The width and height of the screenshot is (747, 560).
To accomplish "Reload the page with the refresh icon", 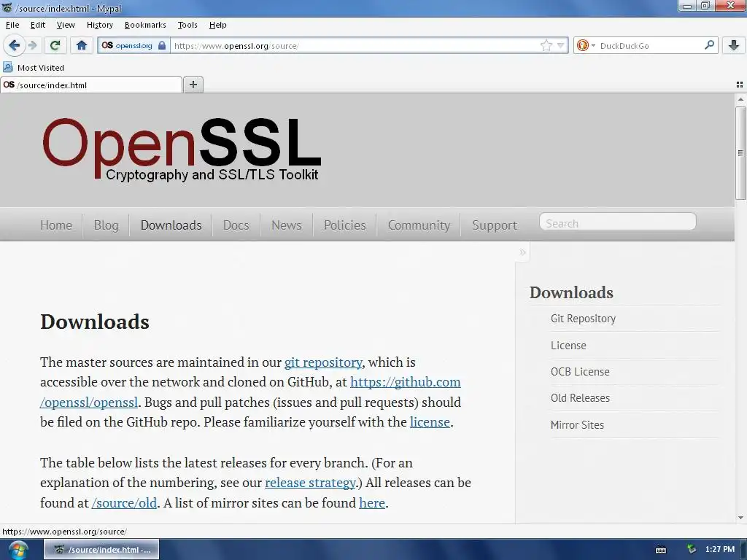I will (x=55, y=46).
